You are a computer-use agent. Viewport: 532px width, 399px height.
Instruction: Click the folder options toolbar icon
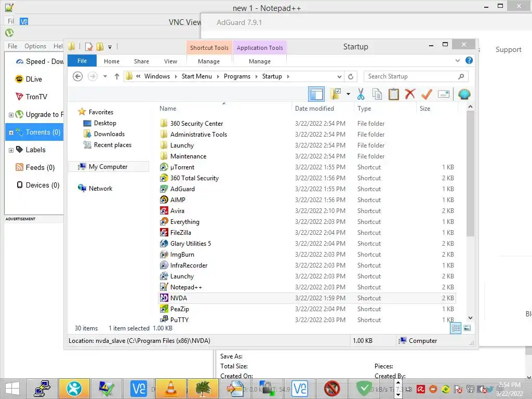pyautogui.click(x=336, y=95)
